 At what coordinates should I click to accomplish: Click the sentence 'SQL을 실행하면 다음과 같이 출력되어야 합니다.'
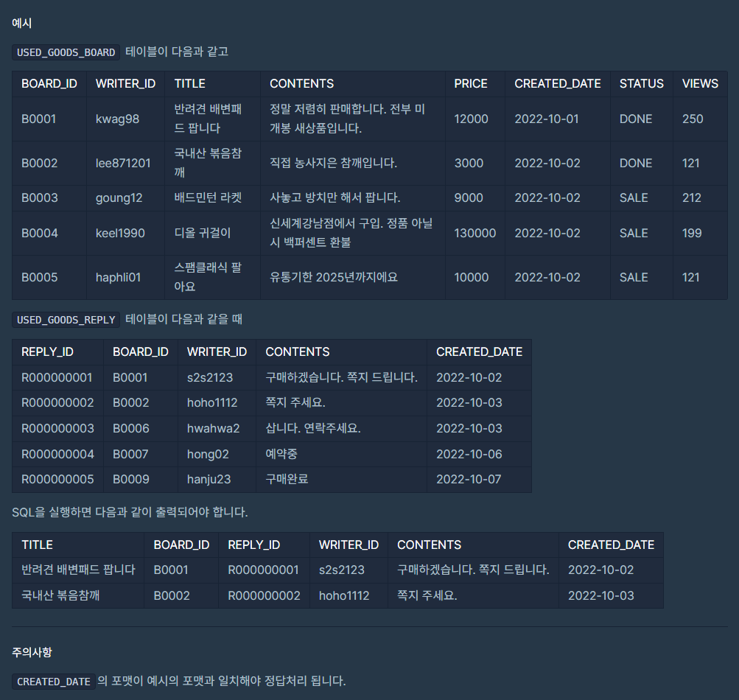coord(130,512)
